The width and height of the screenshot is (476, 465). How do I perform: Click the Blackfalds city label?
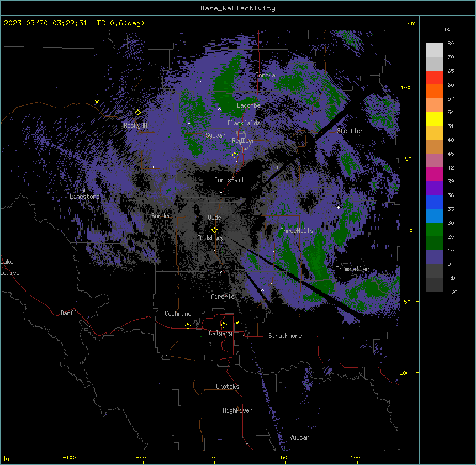tap(244, 123)
